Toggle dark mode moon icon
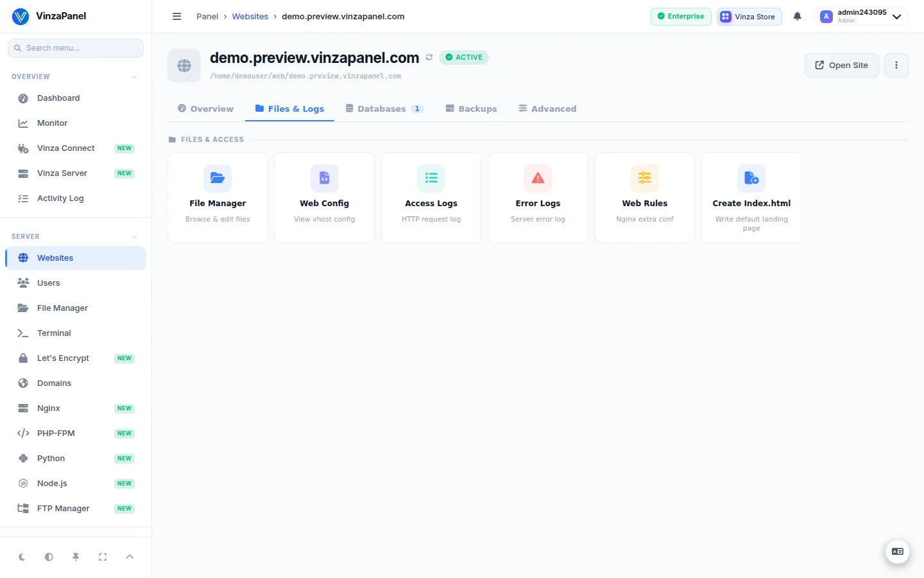924x578 pixels. point(22,557)
